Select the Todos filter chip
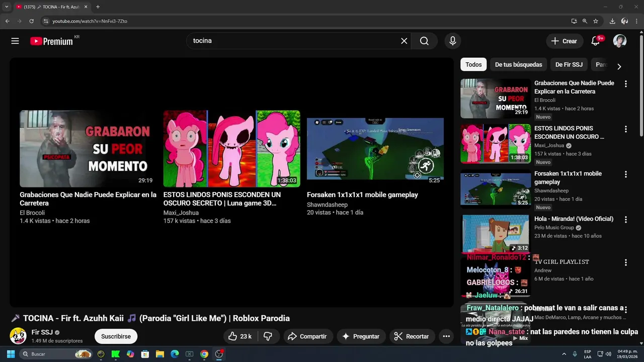This screenshot has height=362, width=644. (x=473, y=64)
